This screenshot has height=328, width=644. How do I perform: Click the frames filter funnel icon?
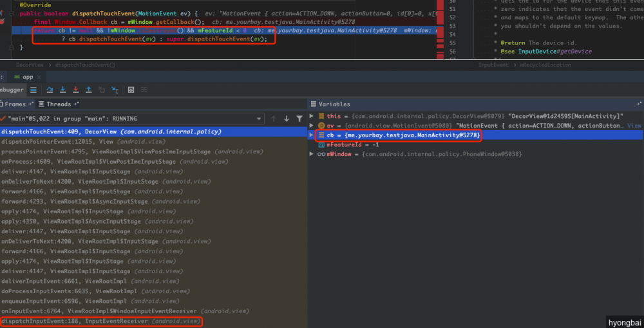tap(299, 119)
